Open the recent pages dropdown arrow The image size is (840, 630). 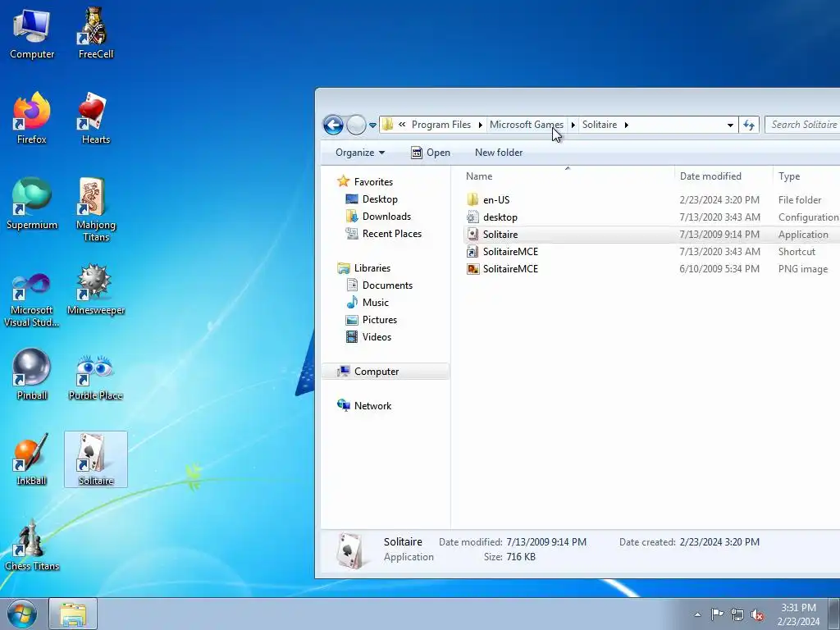372,126
